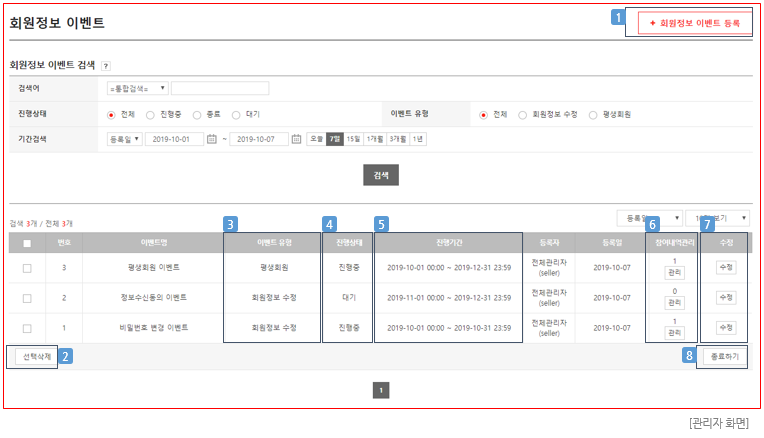Click the help icon beside 회원정보 이벤트 검색

tap(106, 65)
